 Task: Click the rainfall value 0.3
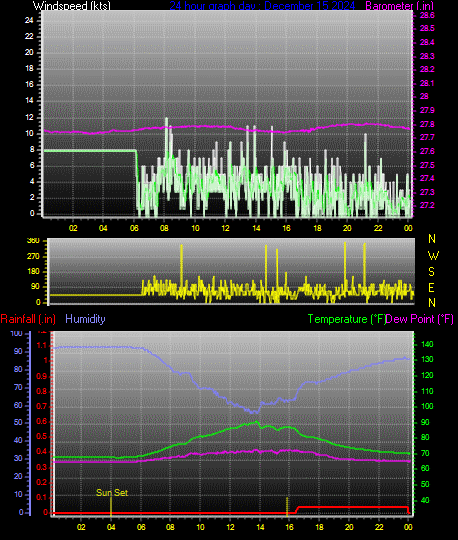click(42, 467)
